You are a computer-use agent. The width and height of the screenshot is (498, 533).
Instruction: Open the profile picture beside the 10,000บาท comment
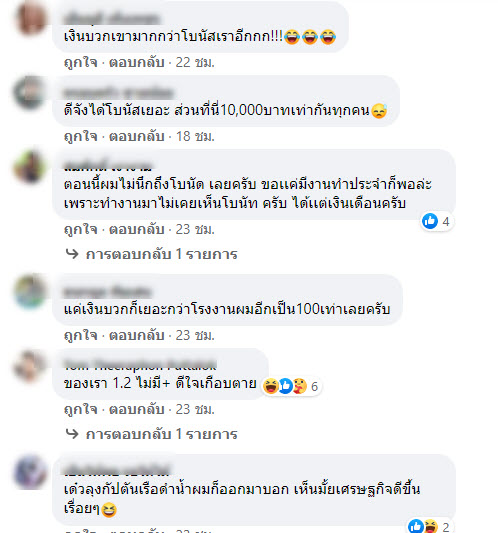pyautogui.click(x=30, y=92)
